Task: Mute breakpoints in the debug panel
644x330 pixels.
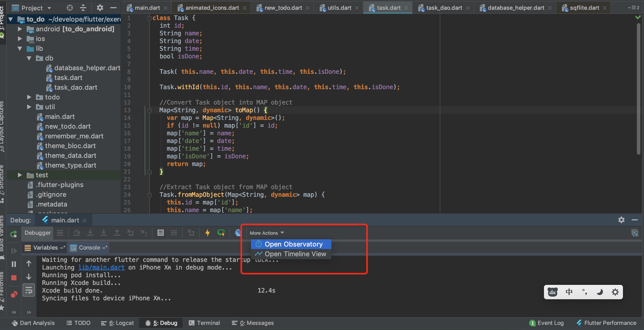Action: 14,294
